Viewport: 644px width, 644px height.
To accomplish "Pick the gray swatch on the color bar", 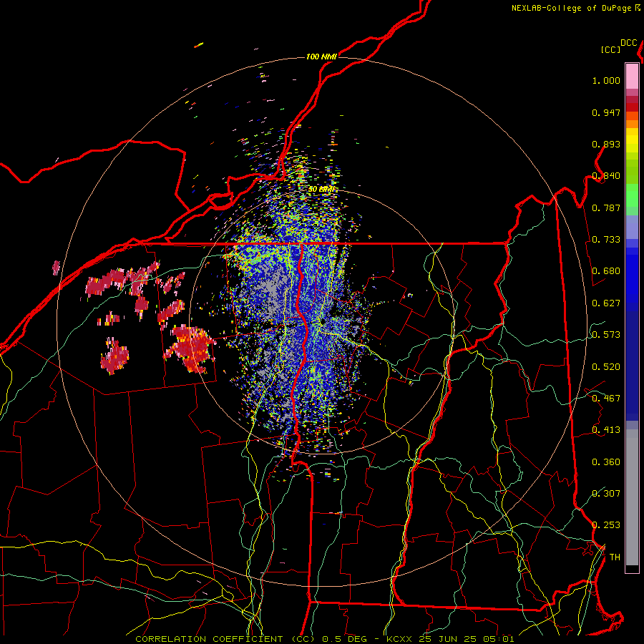I will 632,497.
